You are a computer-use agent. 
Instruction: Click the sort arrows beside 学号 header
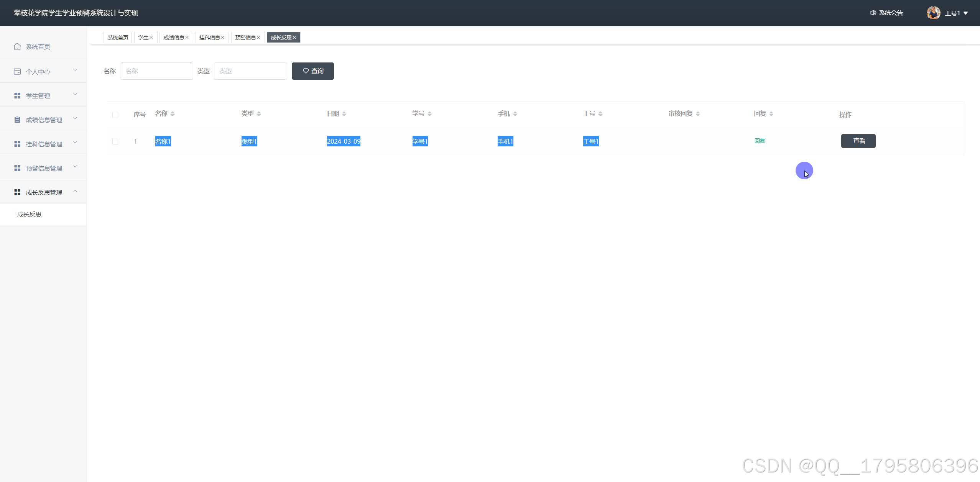coord(429,114)
